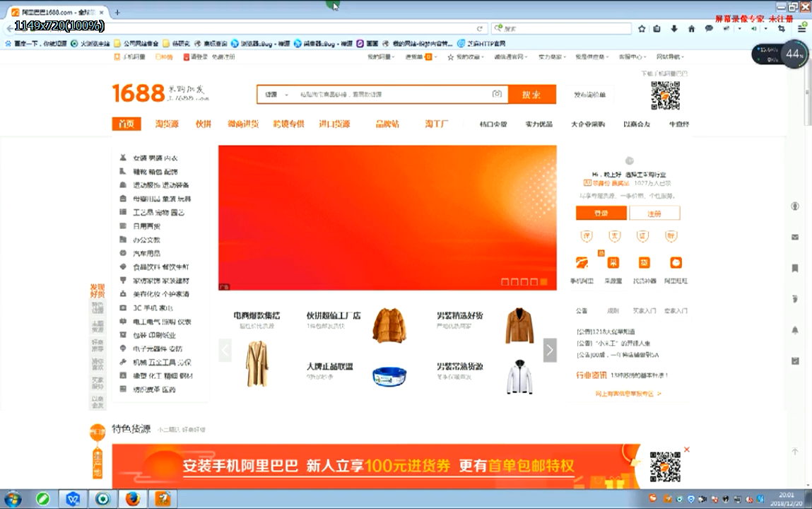812x509 pixels.
Task: Click the first shield badge under login
Action: [x=587, y=237]
